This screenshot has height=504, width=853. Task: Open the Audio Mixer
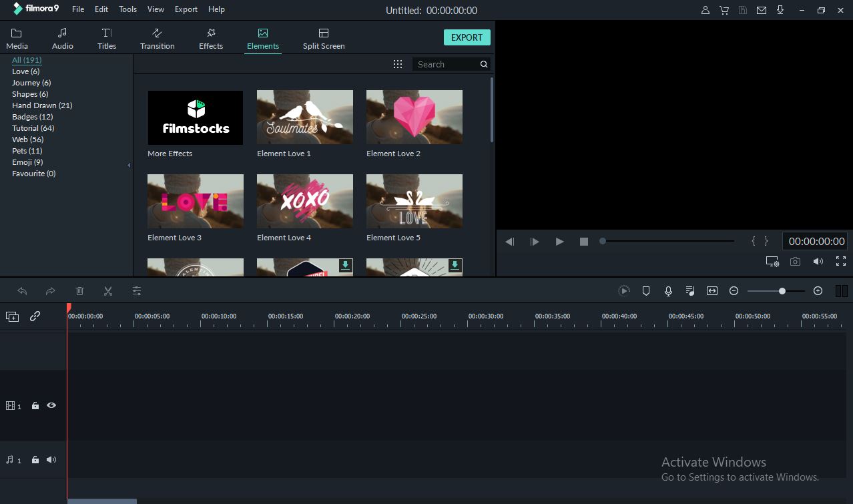point(689,290)
